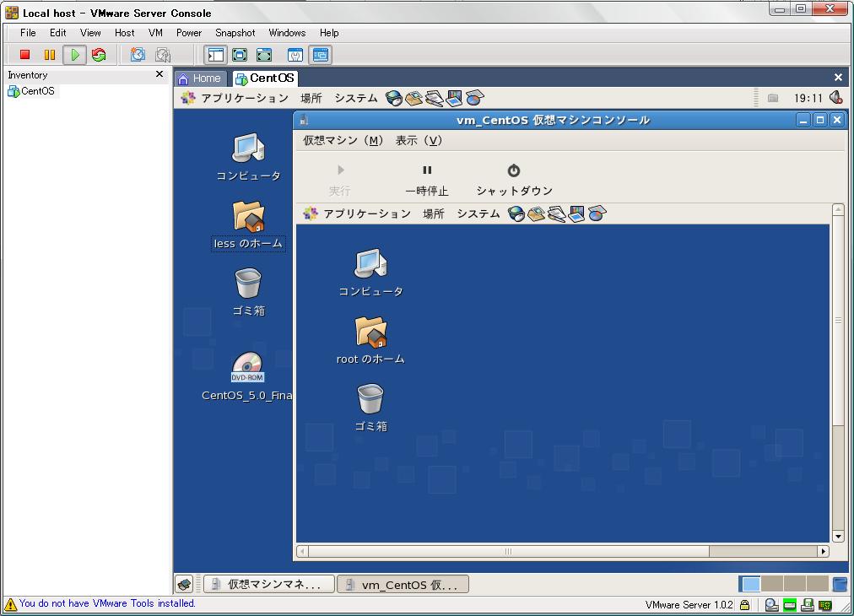The image size is (854, 616).
Task: Select the CentOS_5.0_Final DVD-ROM desktop icon
Action: pos(247,377)
